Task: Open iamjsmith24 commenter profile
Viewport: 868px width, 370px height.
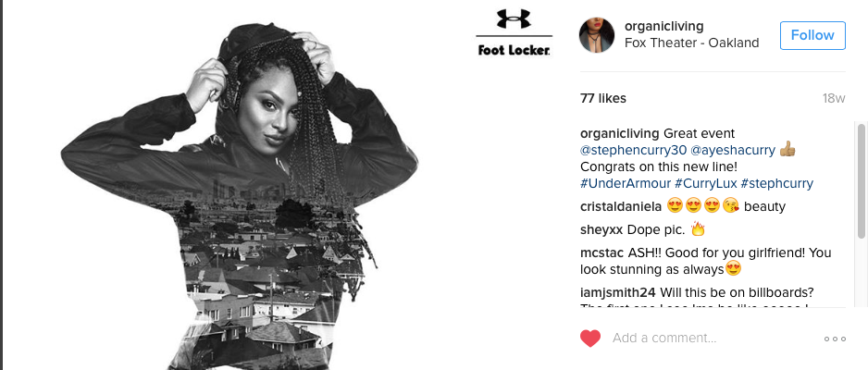Action: pos(618,292)
